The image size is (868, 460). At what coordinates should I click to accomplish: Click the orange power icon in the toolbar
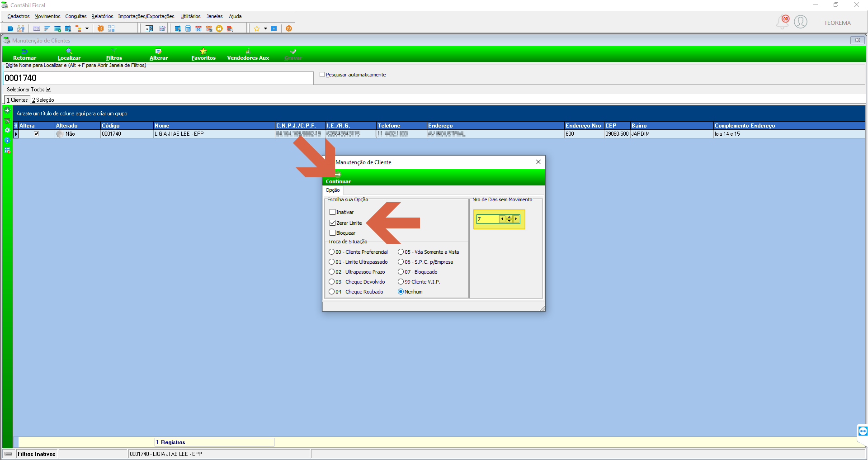click(x=288, y=28)
